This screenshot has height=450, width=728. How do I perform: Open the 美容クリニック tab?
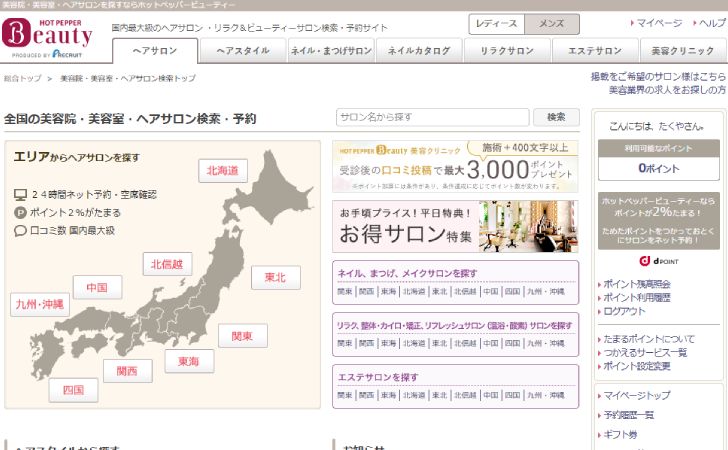(681, 50)
